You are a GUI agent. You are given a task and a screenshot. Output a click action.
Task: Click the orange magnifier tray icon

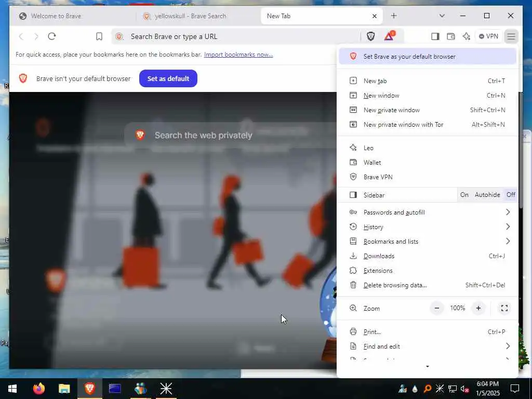(x=427, y=389)
